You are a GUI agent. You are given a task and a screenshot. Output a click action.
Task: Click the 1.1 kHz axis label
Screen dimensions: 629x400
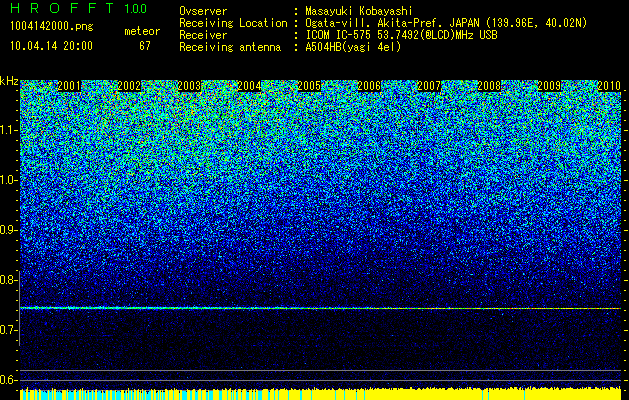pyautogui.click(x=8, y=130)
